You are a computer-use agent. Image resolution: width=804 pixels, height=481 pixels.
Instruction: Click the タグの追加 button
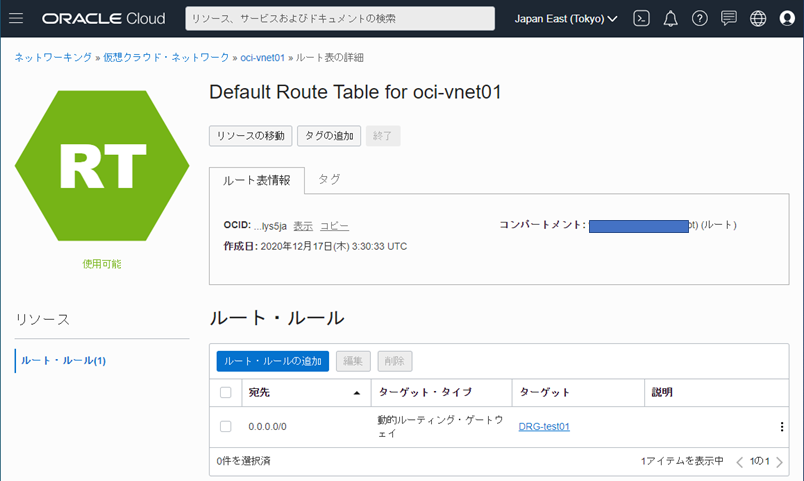pos(329,136)
